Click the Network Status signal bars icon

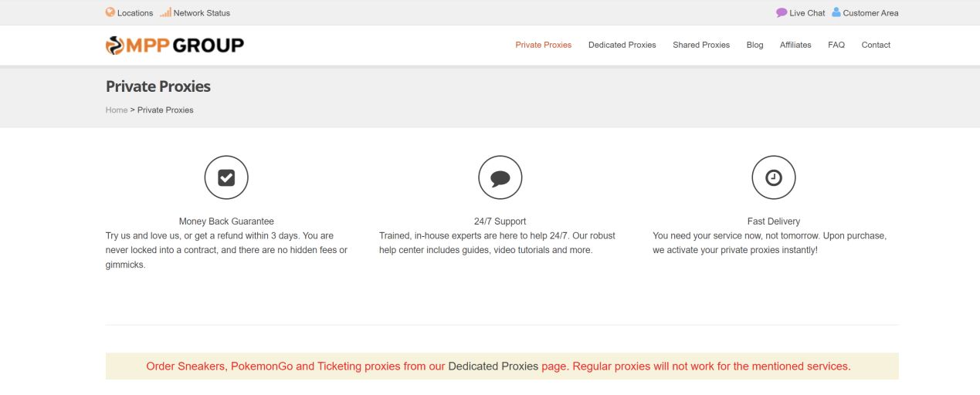point(165,12)
